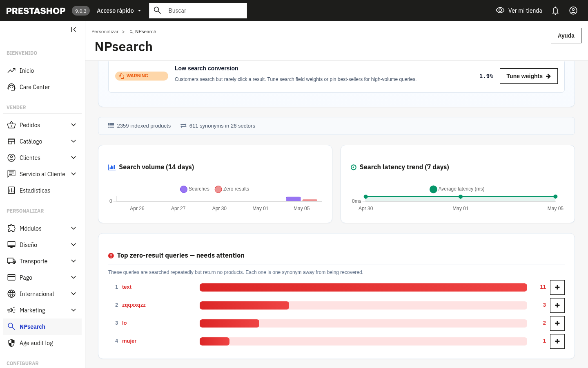Click the Pago credit card icon
Viewport: 588px width, 368px height.
[x=11, y=278]
